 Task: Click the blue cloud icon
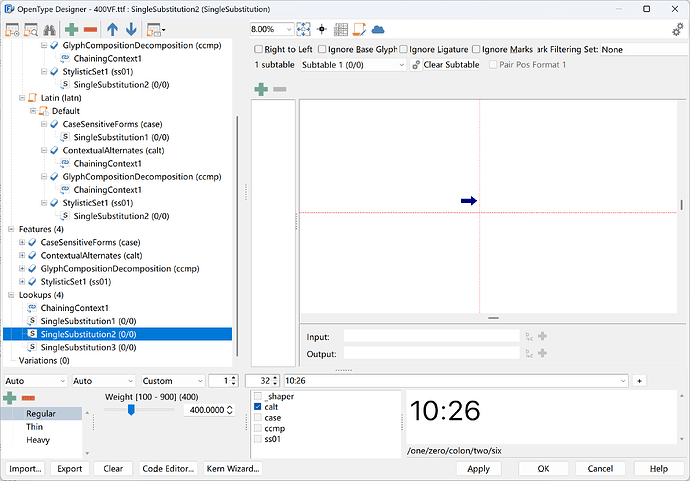click(378, 29)
